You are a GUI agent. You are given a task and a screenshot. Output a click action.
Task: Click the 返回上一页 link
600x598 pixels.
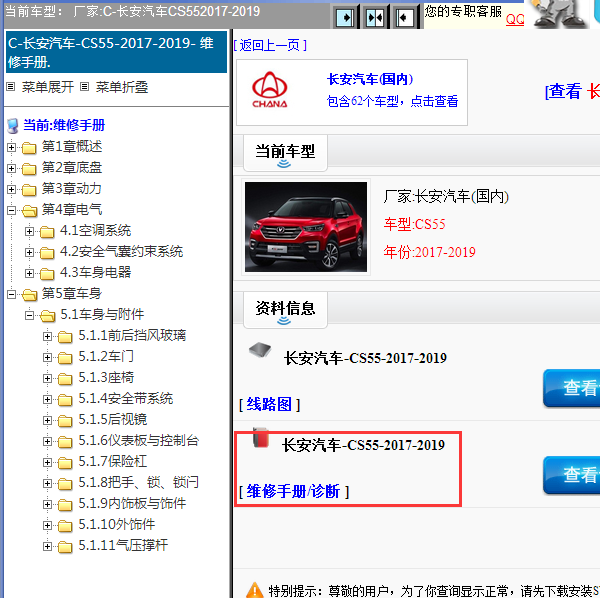[270, 46]
